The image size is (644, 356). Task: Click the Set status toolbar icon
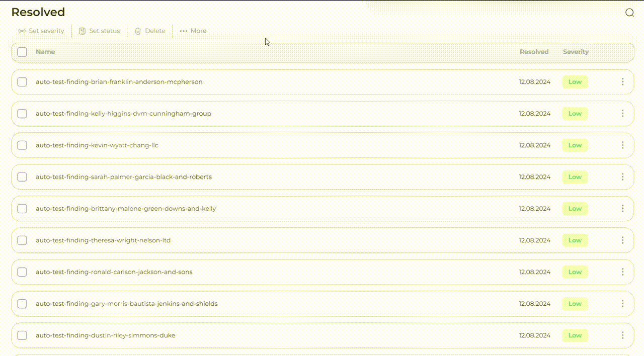click(x=82, y=31)
